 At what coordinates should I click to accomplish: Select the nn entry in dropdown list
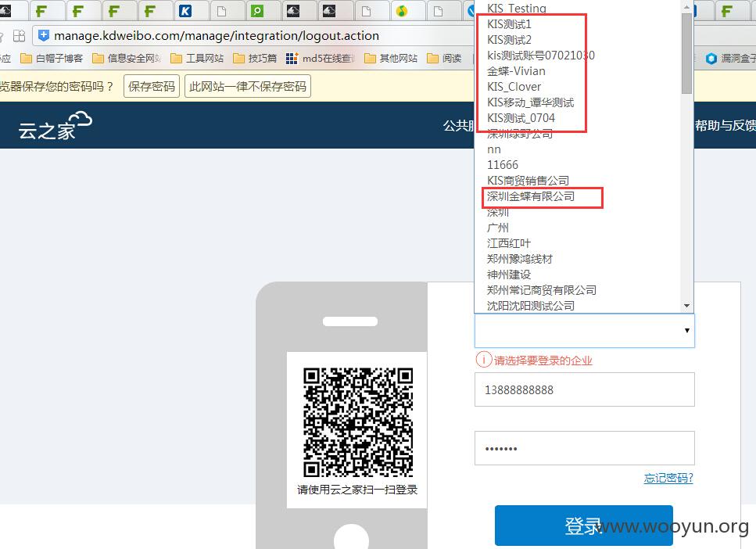[494, 149]
